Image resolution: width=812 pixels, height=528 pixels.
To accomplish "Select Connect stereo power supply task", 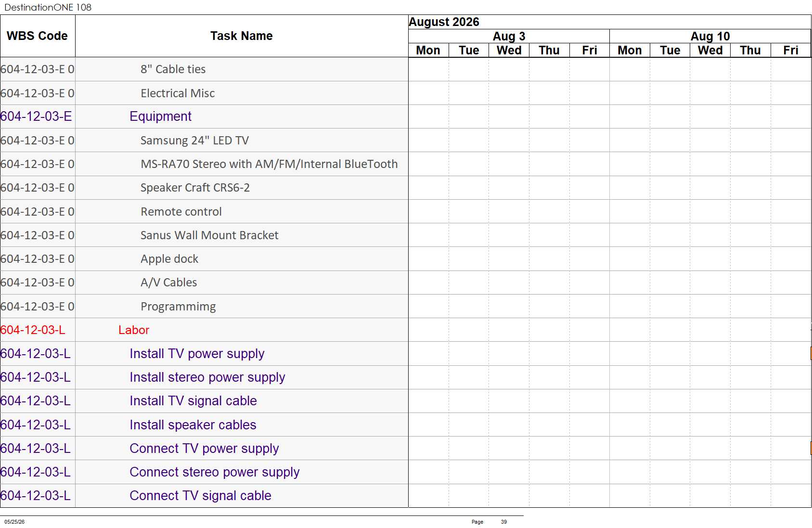I will point(215,472).
